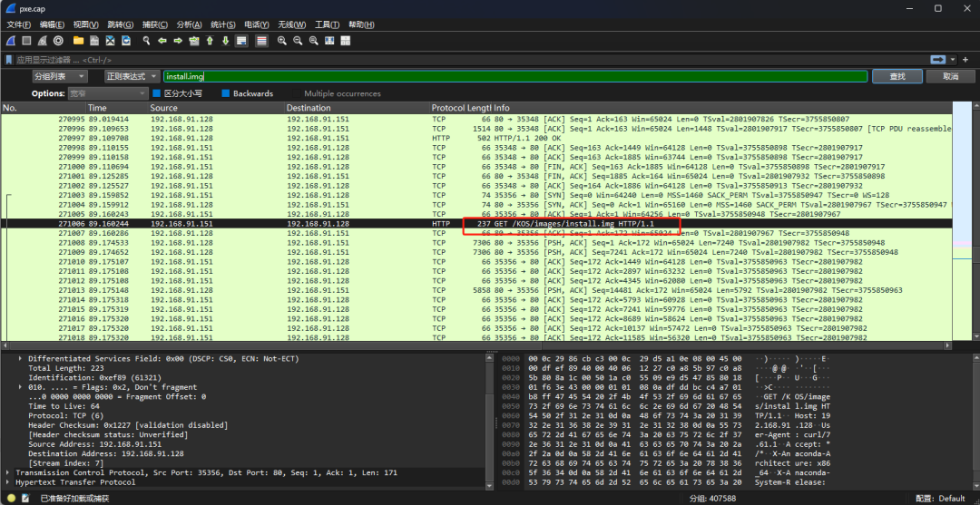
Task: Click the find packet magnifier icon
Action: (x=144, y=41)
